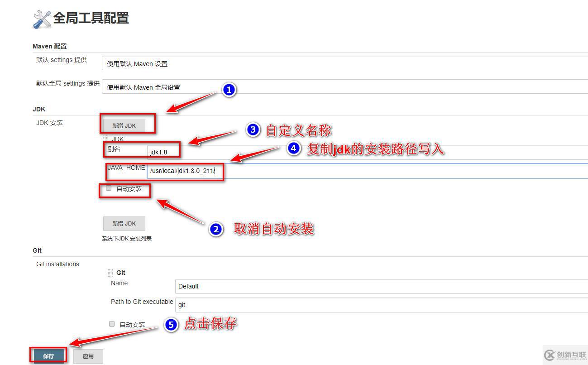Click the upper 新增 JDK button

click(x=124, y=126)
